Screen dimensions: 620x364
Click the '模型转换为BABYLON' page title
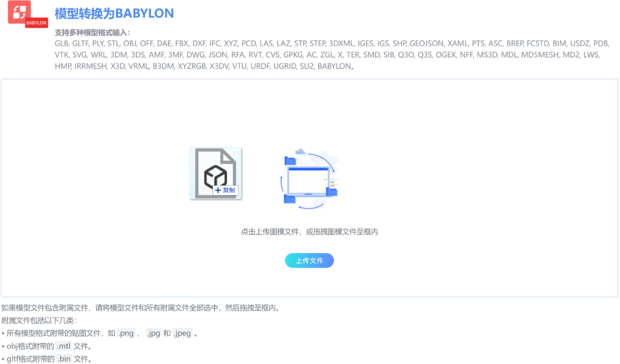click(114, 13)
